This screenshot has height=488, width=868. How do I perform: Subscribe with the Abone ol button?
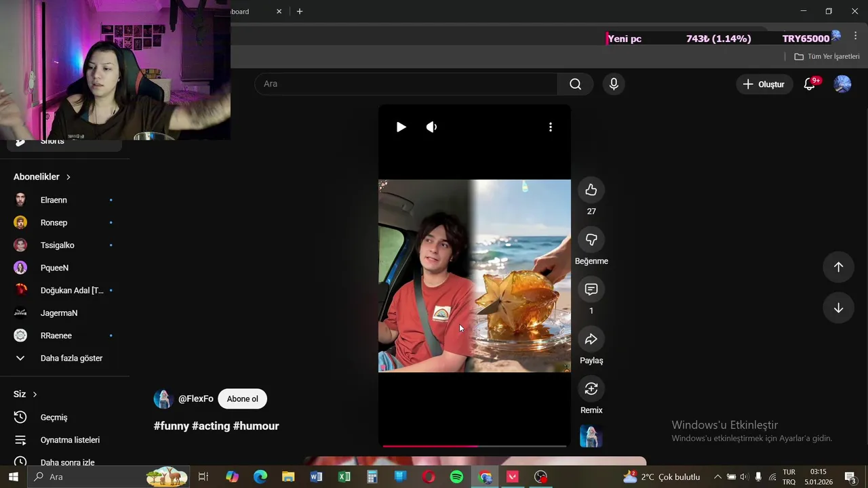point(242,399)
